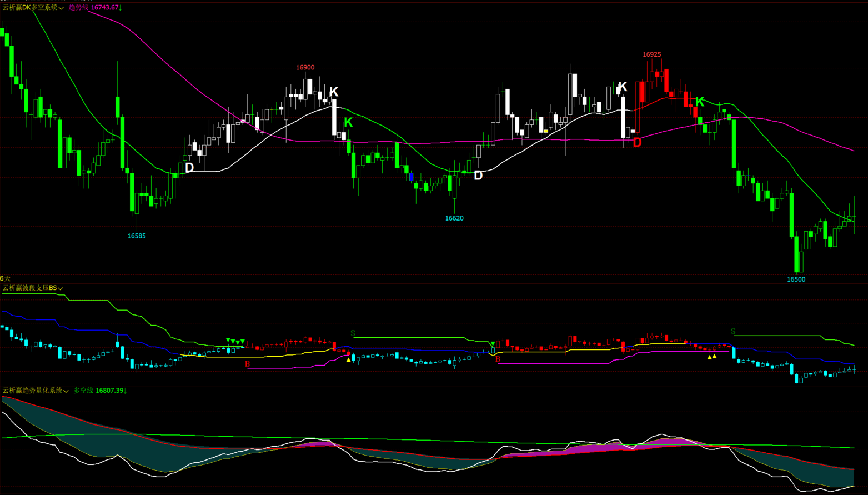Select the 16925 high price label
The width and height of the screenshot is (868, 495).
point(651,54)
